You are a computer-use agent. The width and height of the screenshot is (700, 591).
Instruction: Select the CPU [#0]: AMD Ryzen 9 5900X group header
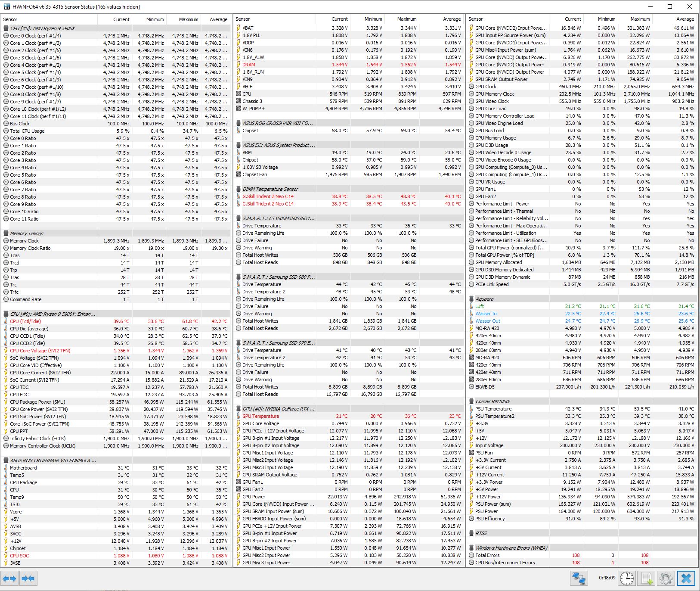coord(116,28)
